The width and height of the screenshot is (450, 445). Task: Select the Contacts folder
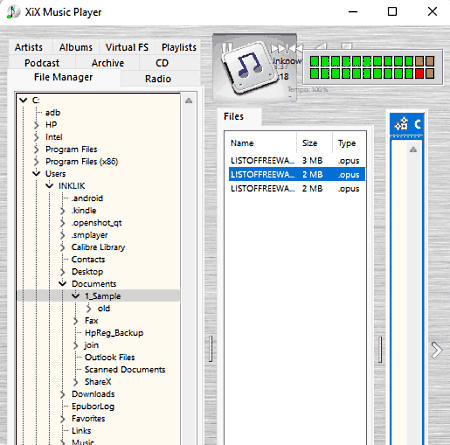click(x=88, y=259)
